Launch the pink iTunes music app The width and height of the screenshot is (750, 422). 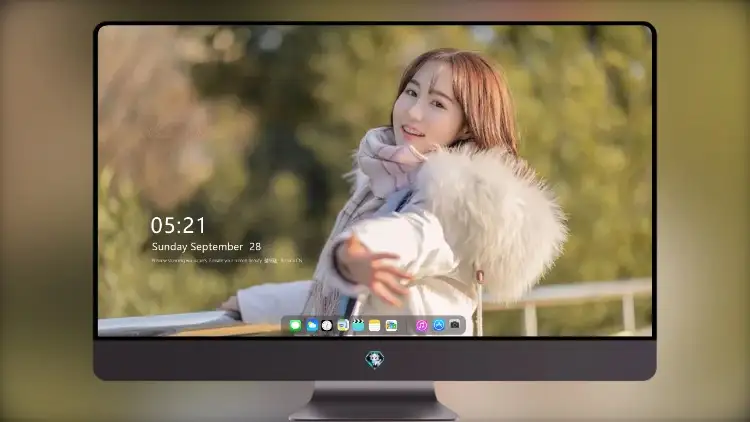tap(421, 326)
